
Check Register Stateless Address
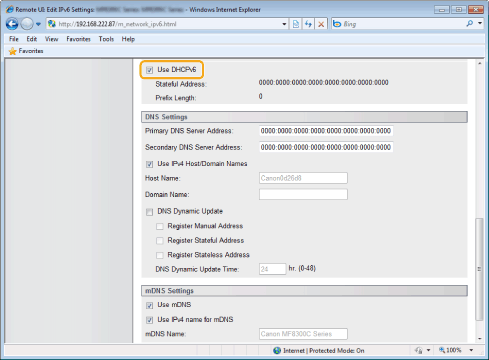160,255
